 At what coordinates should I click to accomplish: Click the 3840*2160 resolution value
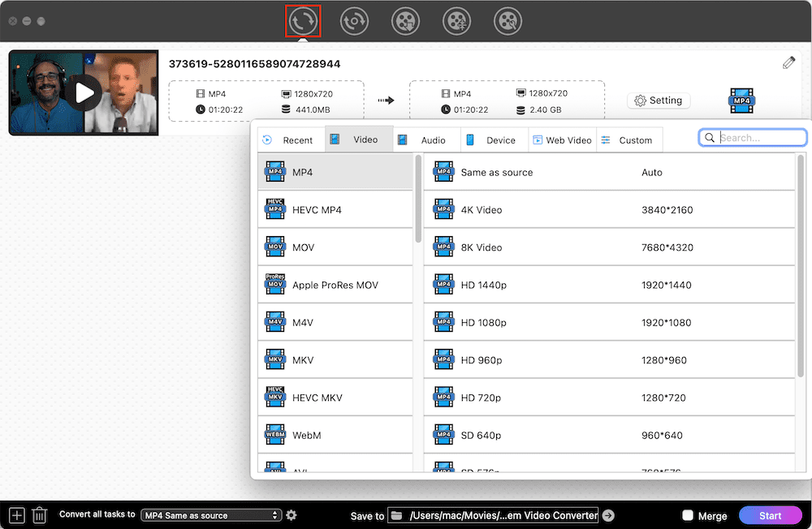click(x=667, y=209)
